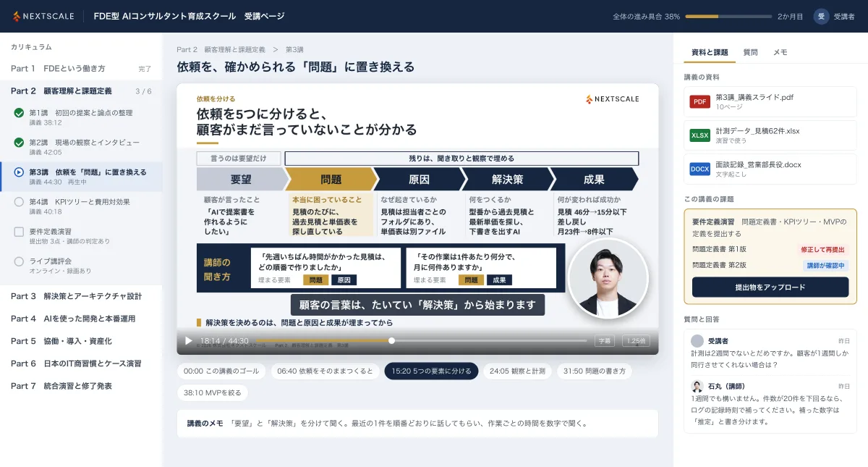Image resolution: width=868 pixels, height=467 pixels.
Task: Click the 第3講 breadcrumb item
Action: (294, 50)
